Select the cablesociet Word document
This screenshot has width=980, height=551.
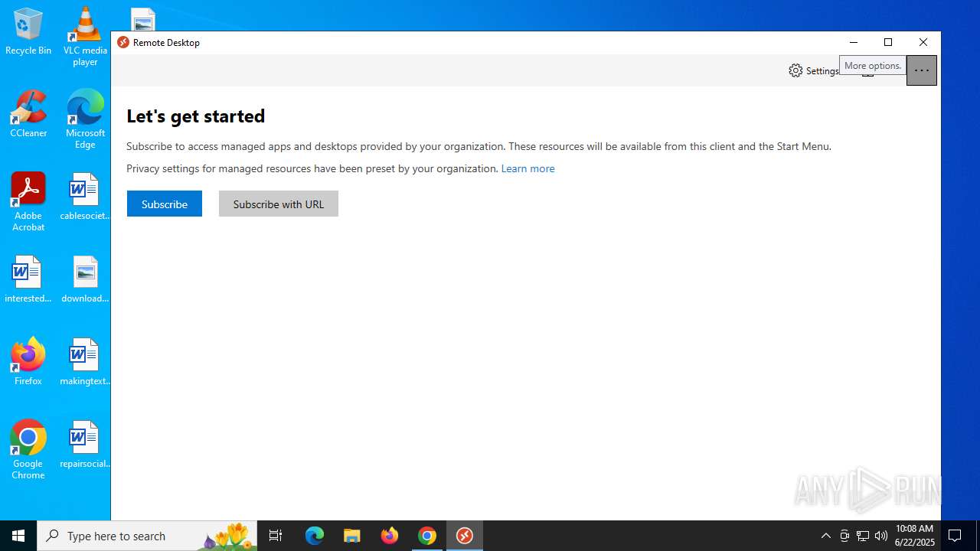pos(85,197)
